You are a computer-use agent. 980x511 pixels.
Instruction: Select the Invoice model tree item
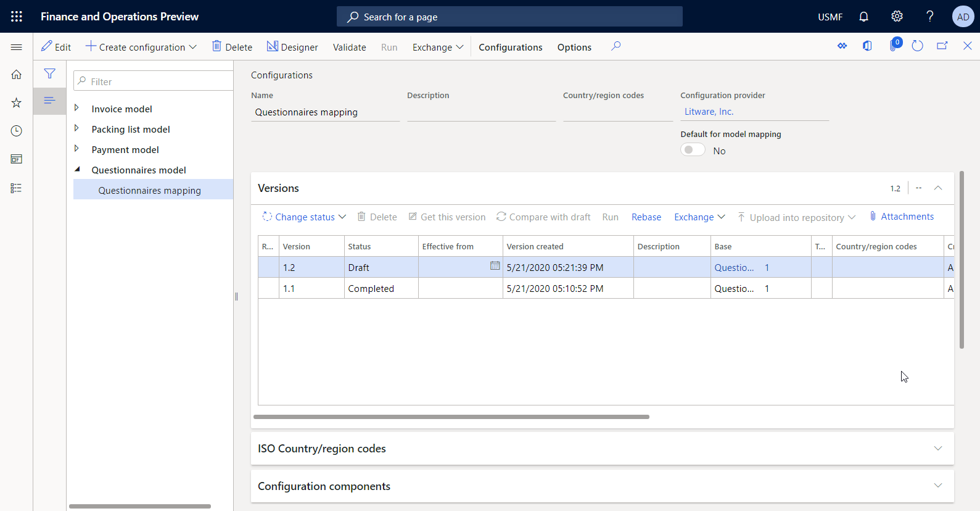121,109
